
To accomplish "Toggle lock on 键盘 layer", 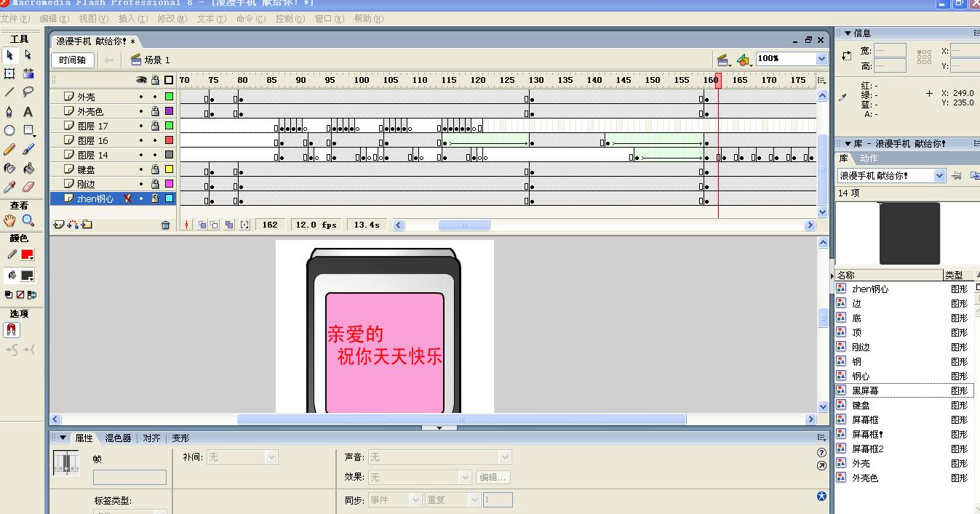I will (155, 169).
